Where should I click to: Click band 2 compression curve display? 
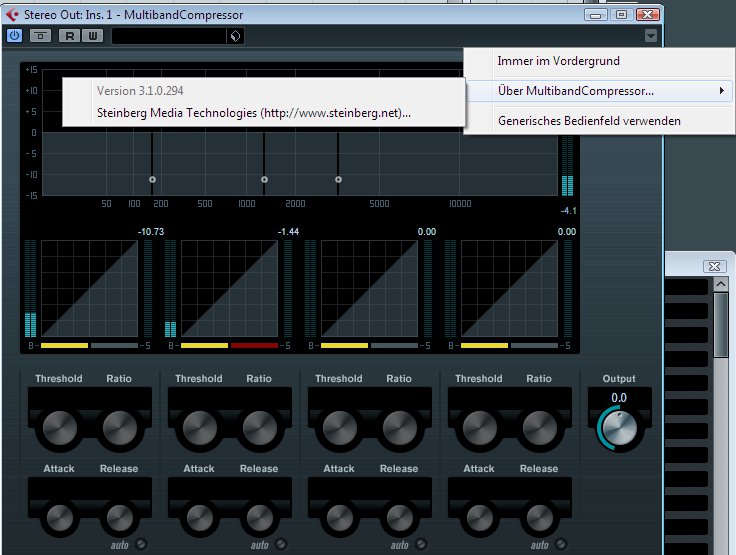pyautogui.click(x=229, y=289)
